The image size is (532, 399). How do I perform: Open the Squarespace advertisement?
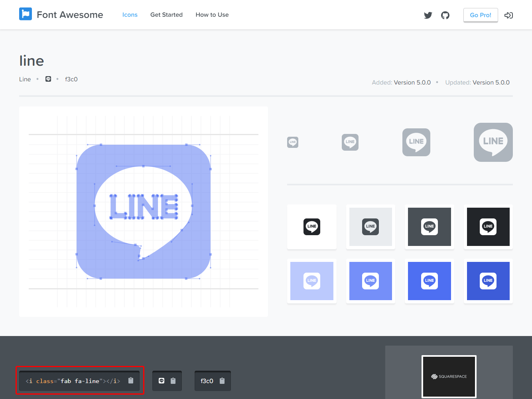tap(449, 376)
